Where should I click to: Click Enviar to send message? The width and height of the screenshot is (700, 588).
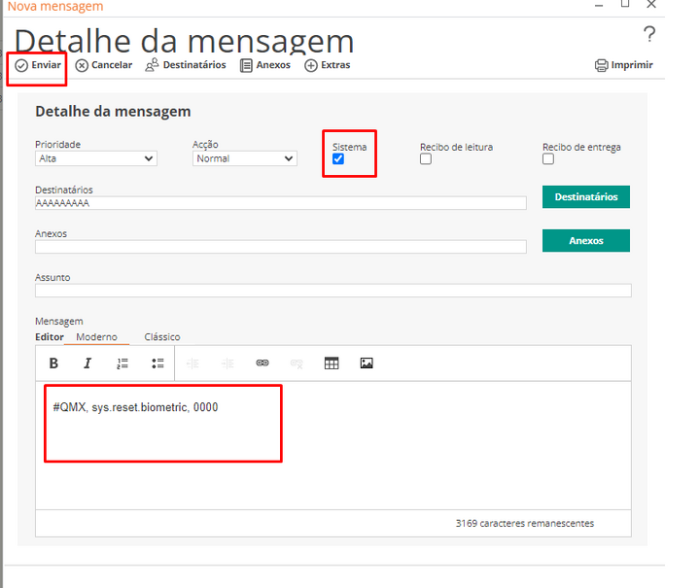click(38, 65)
